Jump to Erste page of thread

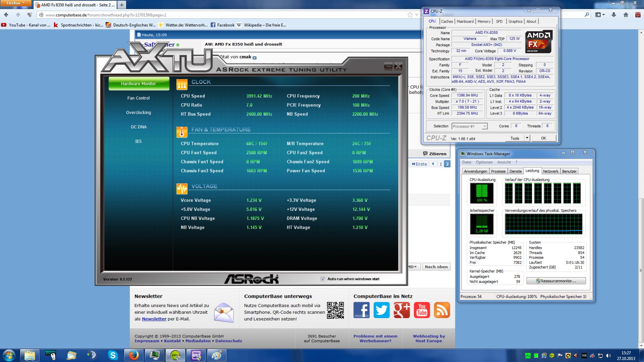coord(419,164)
